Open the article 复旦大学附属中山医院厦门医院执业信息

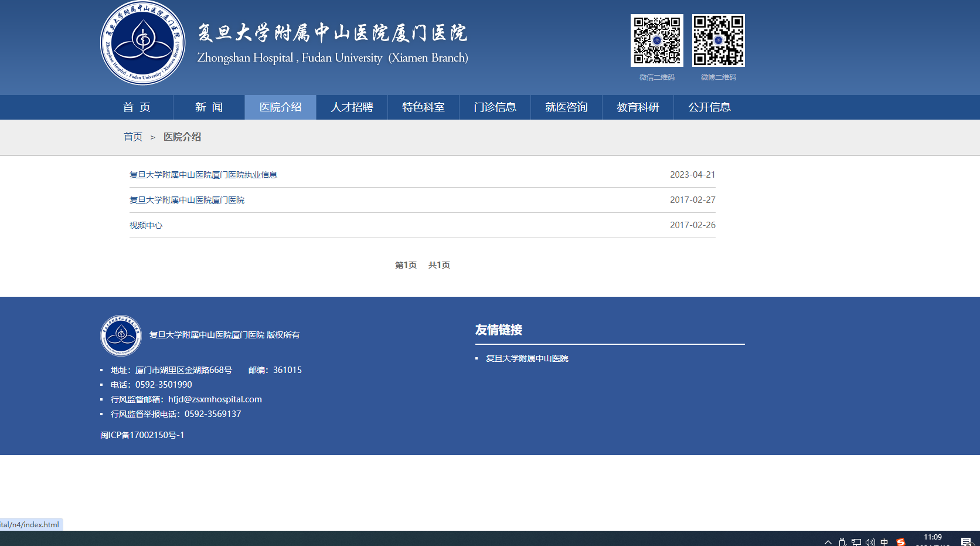point(203,175)
